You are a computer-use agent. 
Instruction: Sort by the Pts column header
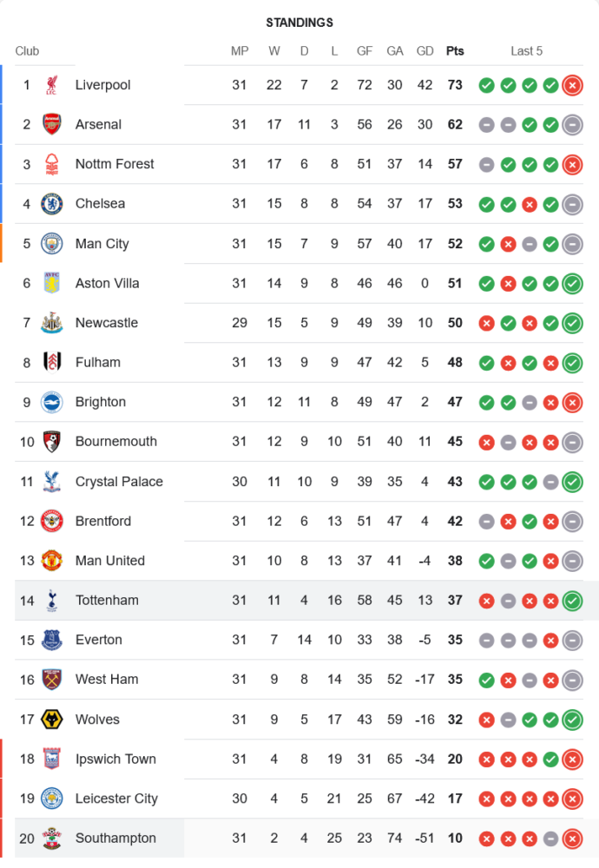(455, 51)
